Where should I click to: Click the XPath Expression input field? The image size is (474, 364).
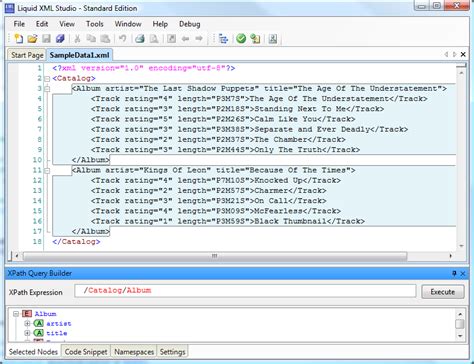tap(245, 291)
